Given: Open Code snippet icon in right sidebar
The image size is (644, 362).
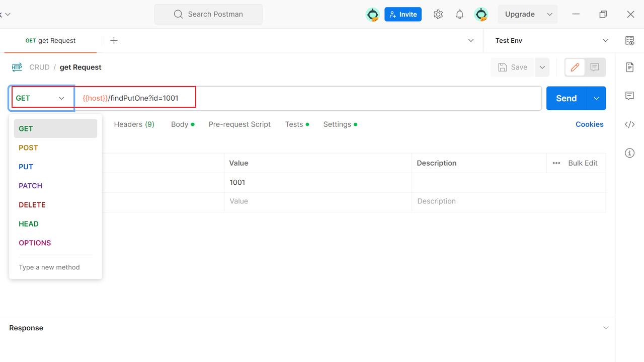Looking at the screenshot, I should tap(629, 124).
